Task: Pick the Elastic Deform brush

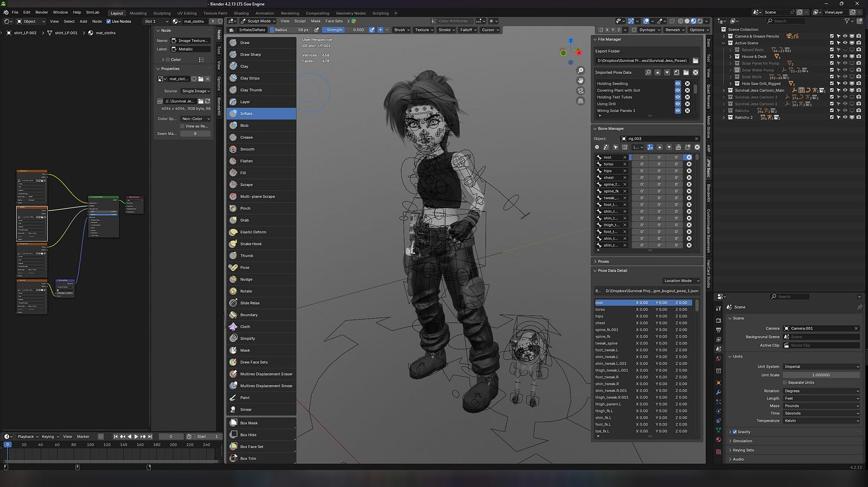Action: tap(253, 232)
